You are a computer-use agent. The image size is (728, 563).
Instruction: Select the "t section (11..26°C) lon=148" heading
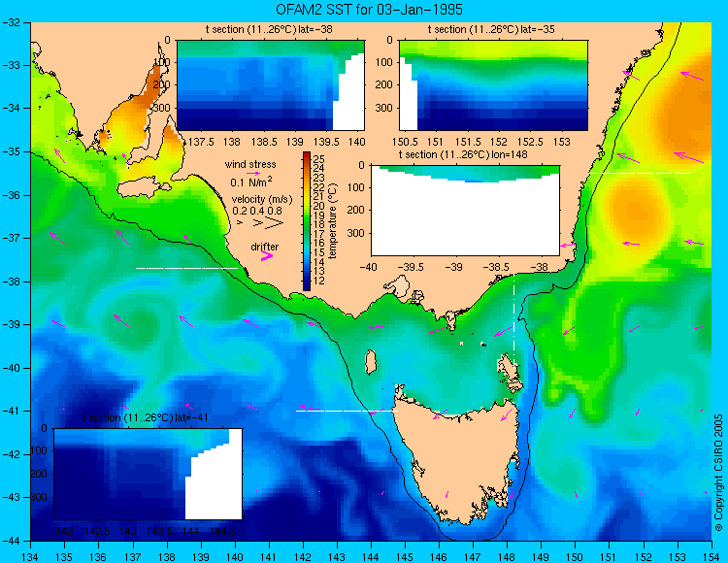coord(463,154)
